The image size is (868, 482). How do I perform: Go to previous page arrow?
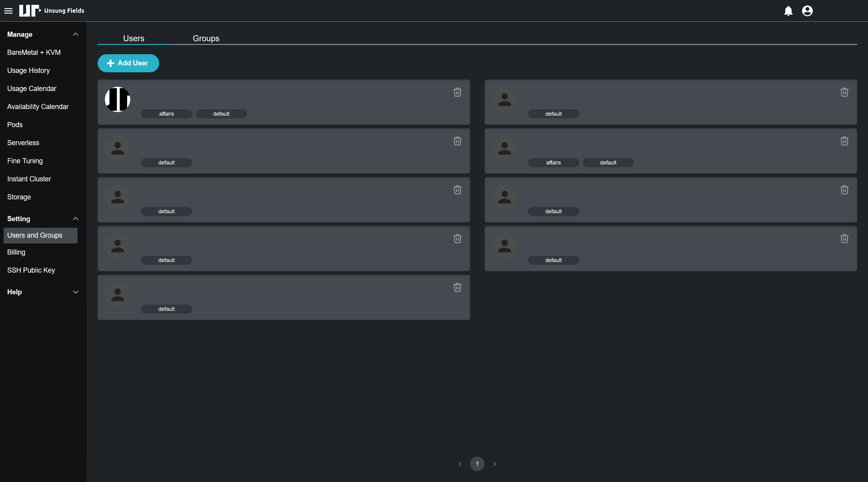click(x=460, y=464)
